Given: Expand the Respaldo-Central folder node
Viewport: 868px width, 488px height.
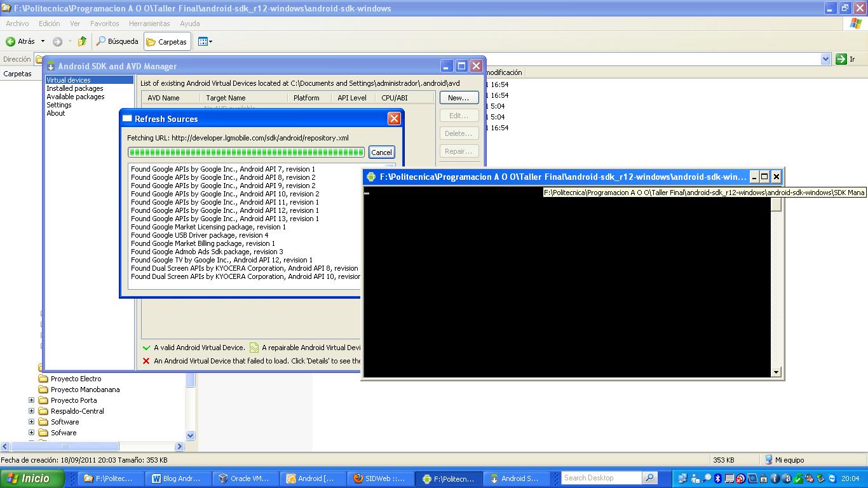Looking at the screenshot, I should click(x=31, y=411).
